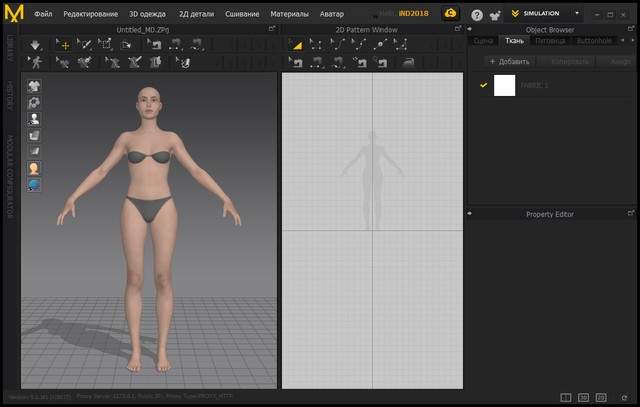Select the Select/Move tool in 3D toolbar
This screenshot has width=640, height=407.
[x=61, y=45]
